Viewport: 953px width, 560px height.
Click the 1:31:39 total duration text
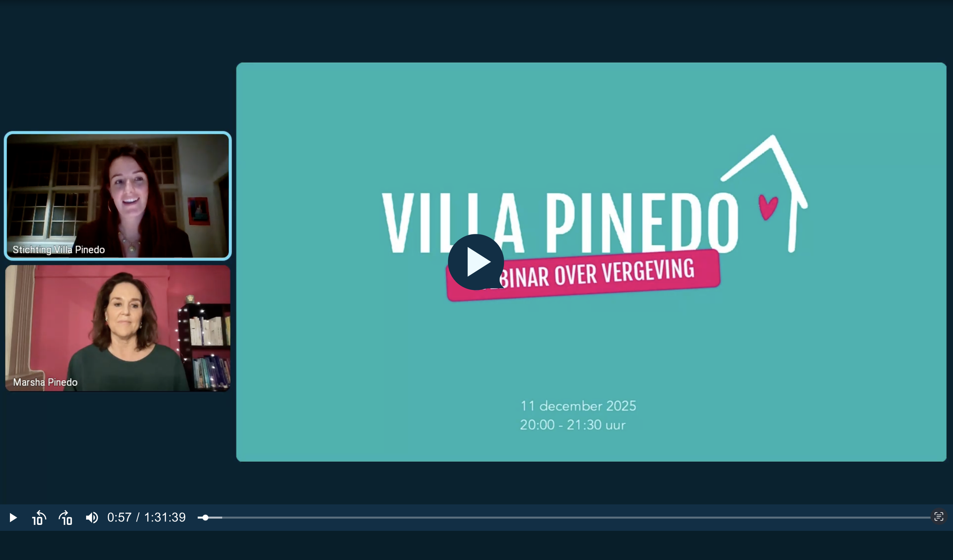pyautogui.click(x=165, y=517)
